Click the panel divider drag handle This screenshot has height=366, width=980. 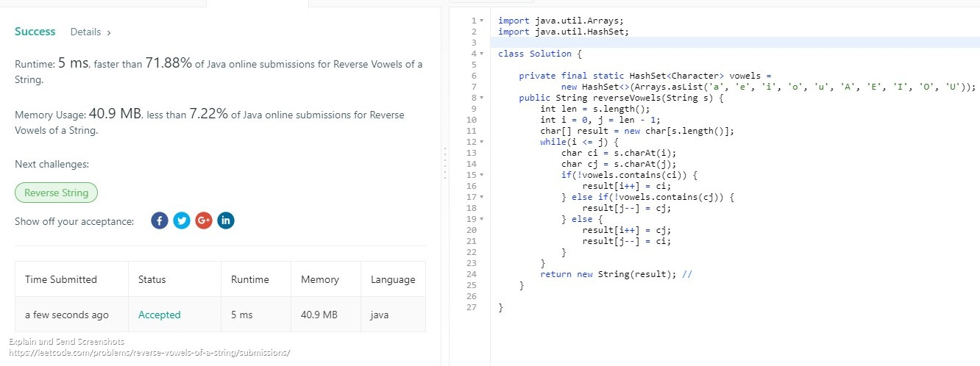click(x=444, y=163)
